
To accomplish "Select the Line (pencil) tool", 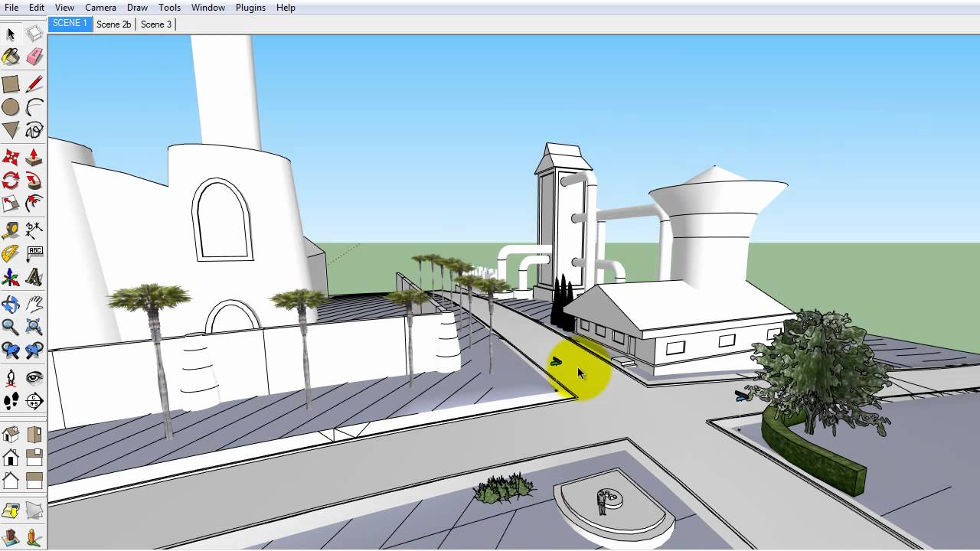I will [34, 84].
